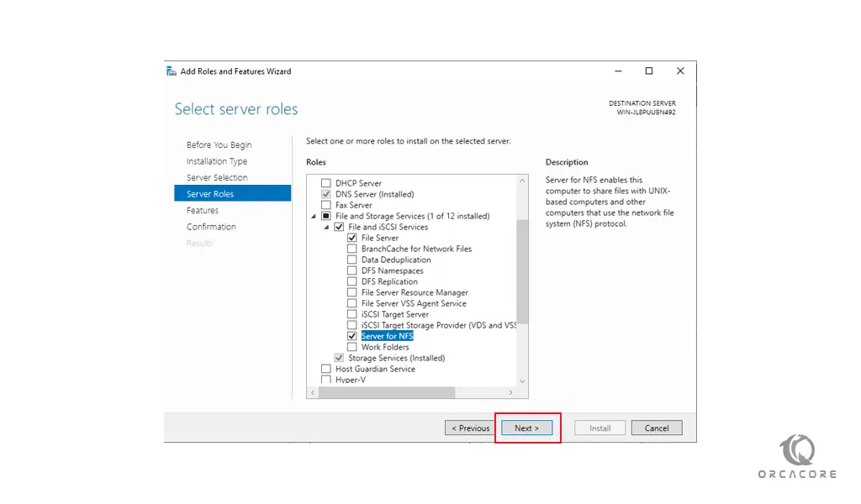Enable the Host Guardian Service checkbox
This screenshot has width=861, height=504.
tap(326, 369)
